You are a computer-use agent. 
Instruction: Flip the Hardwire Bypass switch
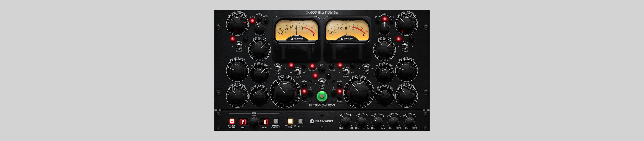[322, 83]
